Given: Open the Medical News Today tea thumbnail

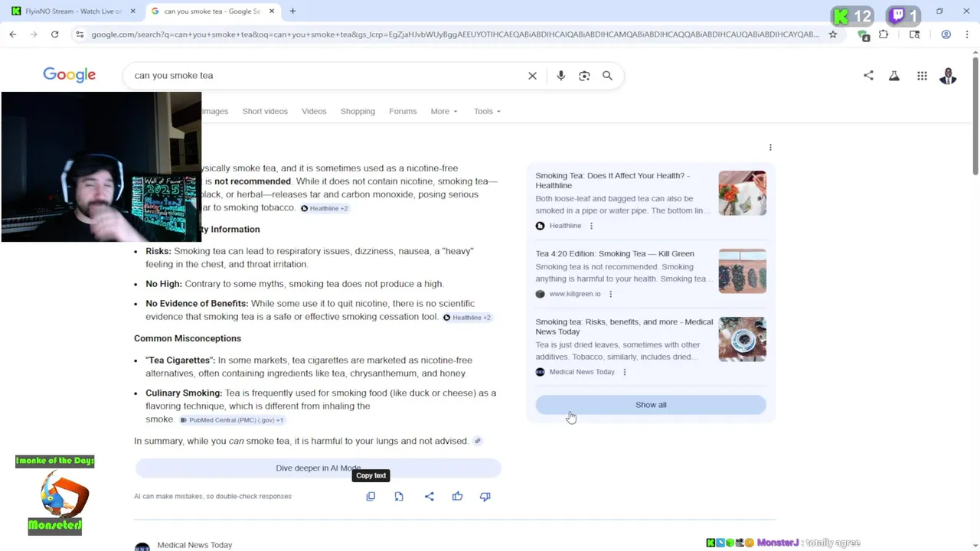Looking at the screenshot, I should 742,339.
